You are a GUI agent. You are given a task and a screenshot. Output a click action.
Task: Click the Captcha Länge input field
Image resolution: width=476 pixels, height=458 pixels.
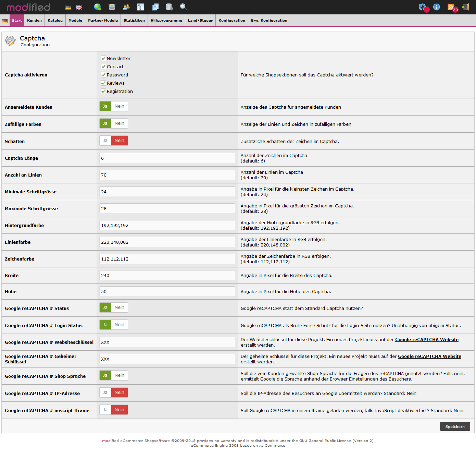pyautogui.click(x=167, y=158)
